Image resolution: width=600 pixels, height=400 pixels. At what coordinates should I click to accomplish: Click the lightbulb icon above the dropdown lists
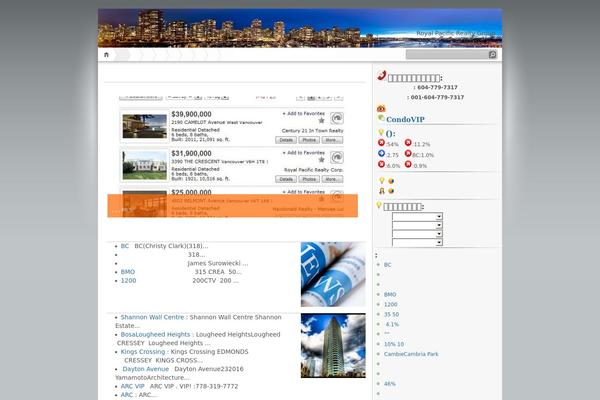pyautogui.click(x=379, y=205)
